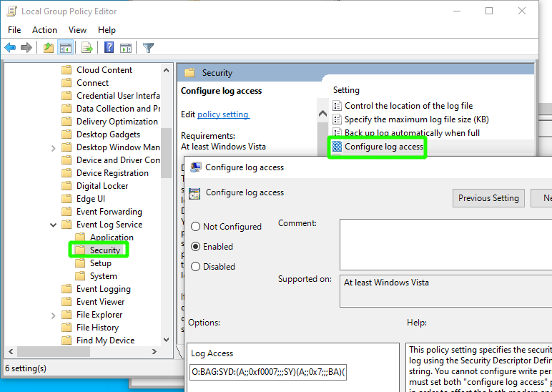Select the System tree item
The width and height of the screenshot is (552, 392).
tap(103, 276)
